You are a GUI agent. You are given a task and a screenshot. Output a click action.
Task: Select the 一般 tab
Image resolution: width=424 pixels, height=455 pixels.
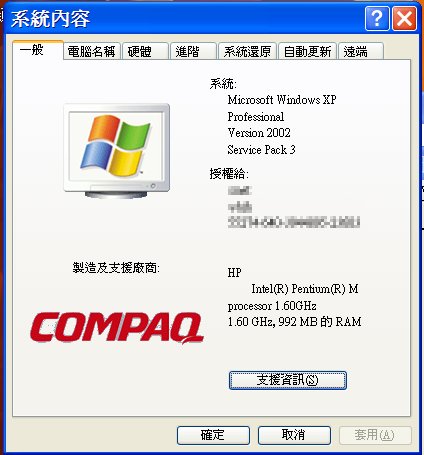click(x=38, y=50)
